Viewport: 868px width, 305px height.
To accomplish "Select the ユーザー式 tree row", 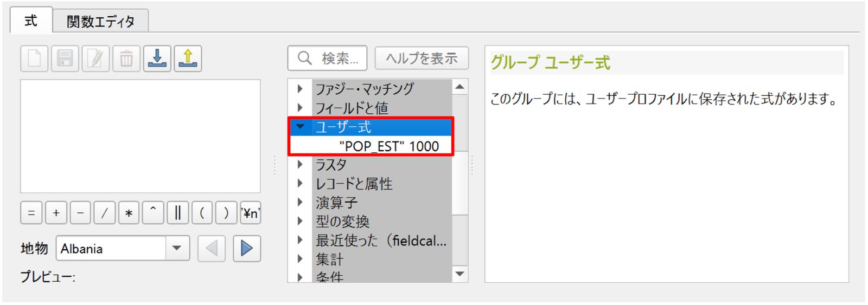I will pos(371,127).
